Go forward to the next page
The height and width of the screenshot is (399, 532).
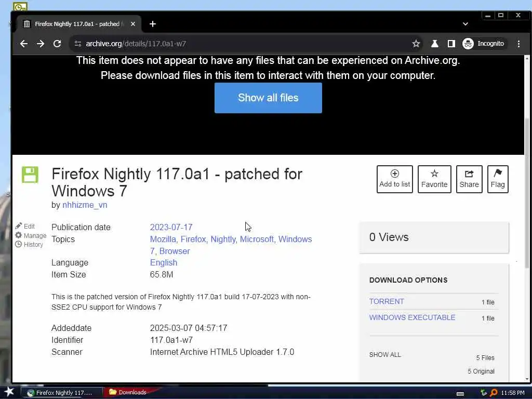coord(41,44)
